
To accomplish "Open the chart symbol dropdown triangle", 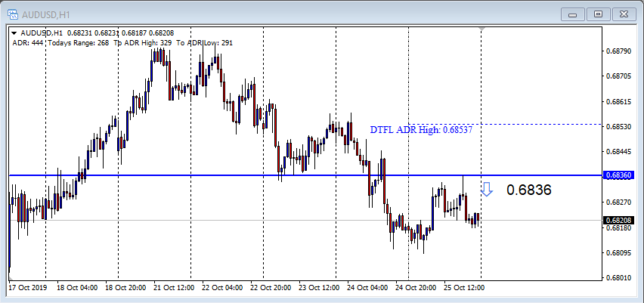I will coord(14,32).
